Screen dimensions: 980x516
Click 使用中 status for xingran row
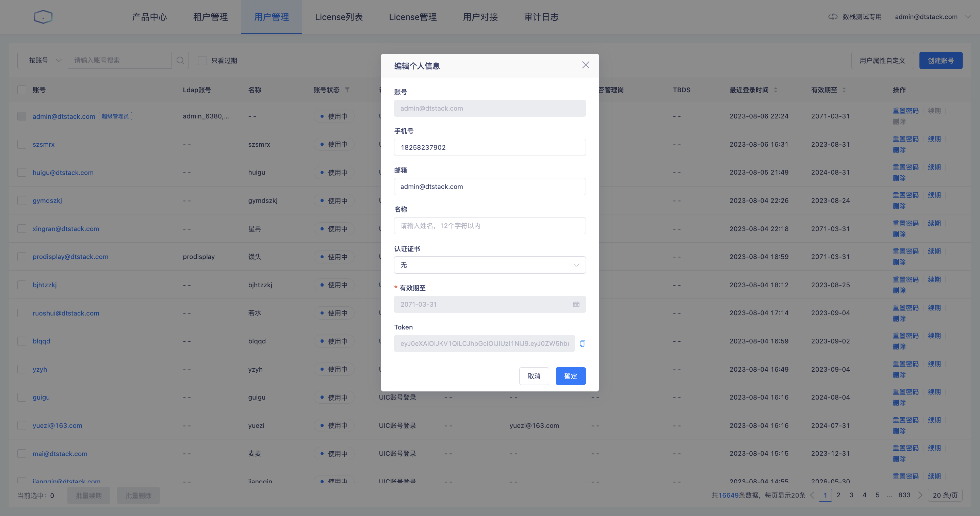(x=334, y=229)
